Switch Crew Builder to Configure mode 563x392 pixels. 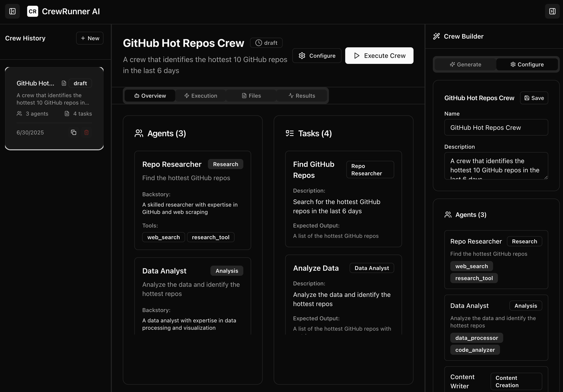527,64
